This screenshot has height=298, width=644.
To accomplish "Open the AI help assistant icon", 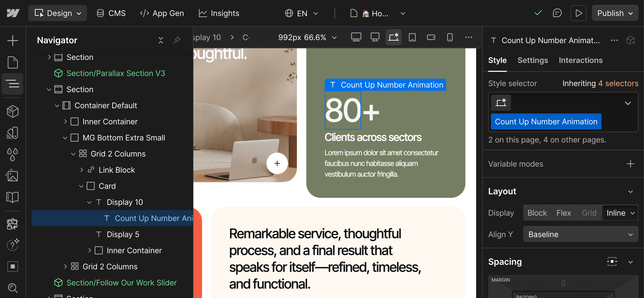I will coord(13,245).
